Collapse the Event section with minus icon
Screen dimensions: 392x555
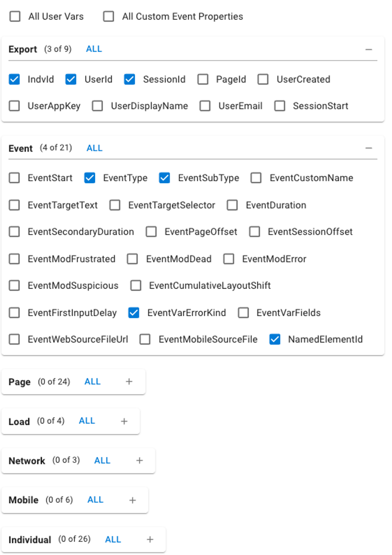[368, 148]
